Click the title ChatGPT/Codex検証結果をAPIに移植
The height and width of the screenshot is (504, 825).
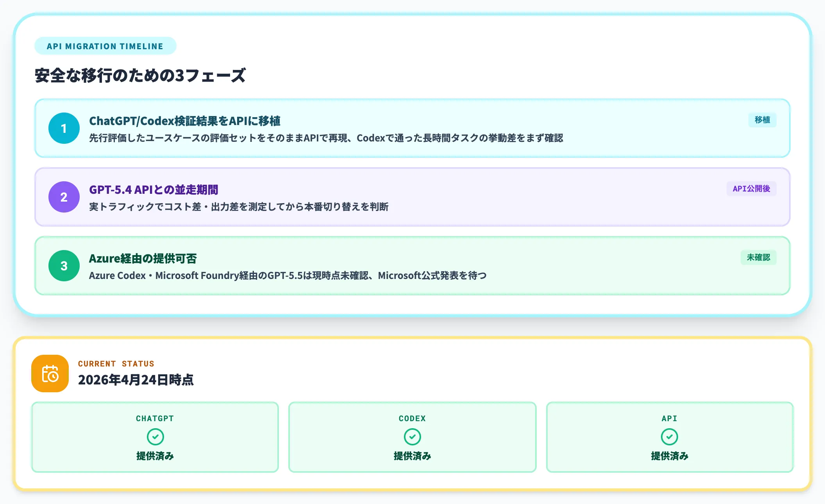(185, 121)
